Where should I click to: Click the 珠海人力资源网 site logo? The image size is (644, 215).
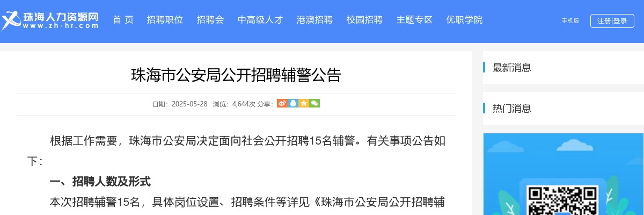tap(50, 20)
